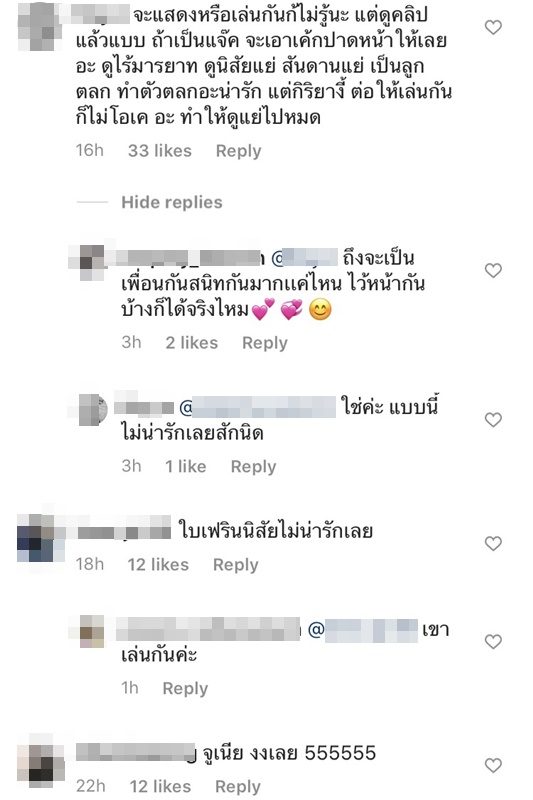Collapse thread with Hide replies

pos(171,203)
